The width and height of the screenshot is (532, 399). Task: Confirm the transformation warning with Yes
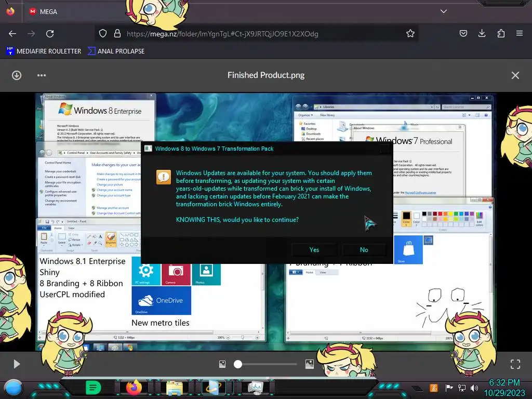314,250
